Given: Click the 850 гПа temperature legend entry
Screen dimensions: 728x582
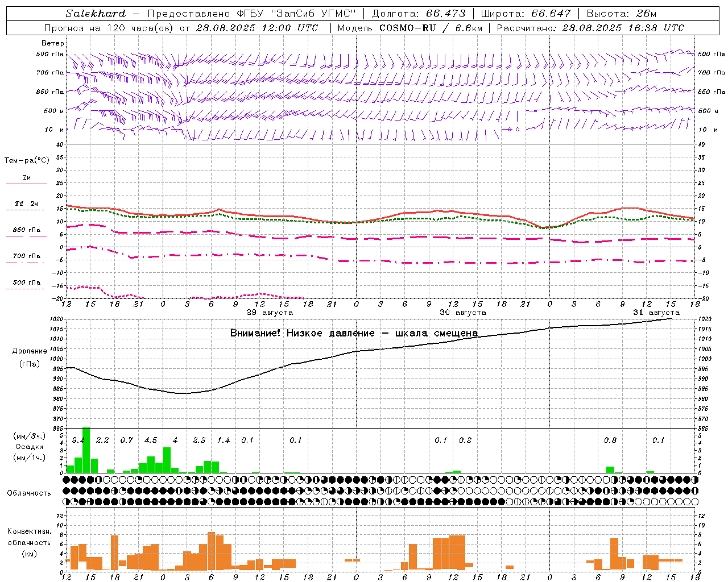Looking at the screenshot, I should tap(27, 230).
